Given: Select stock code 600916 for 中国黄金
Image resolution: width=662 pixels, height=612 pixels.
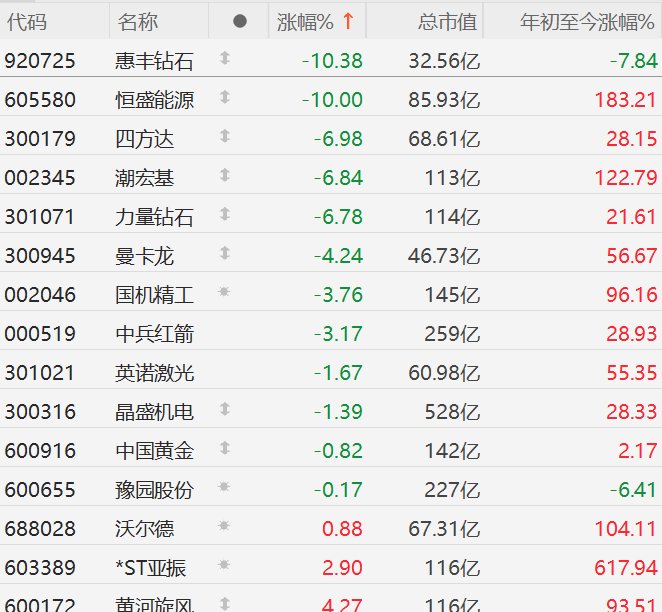Looking at the screenshot, I should [x=40, y=451].
